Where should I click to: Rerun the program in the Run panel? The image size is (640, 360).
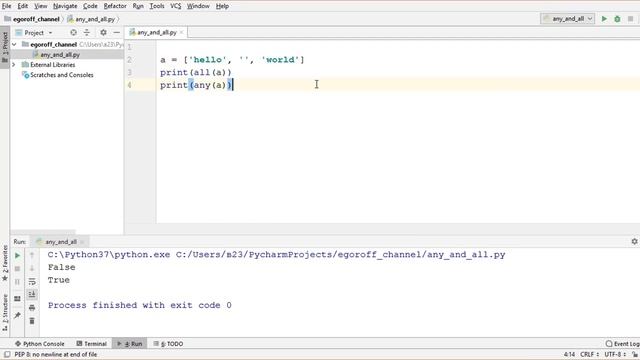(17, 256)
